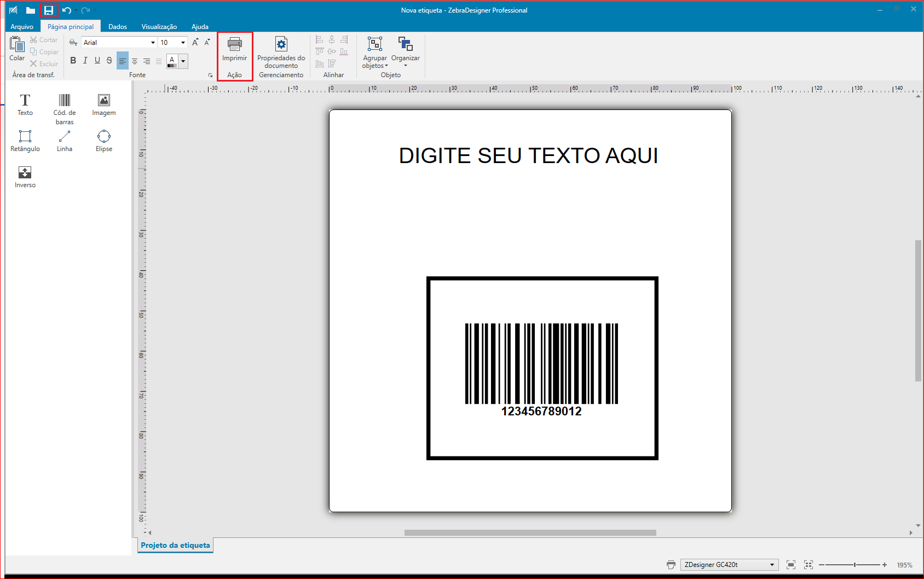The height and width of the screenshot is (579, 924).
Task: Open Propriedades do documento
Action: click(281, 55)
